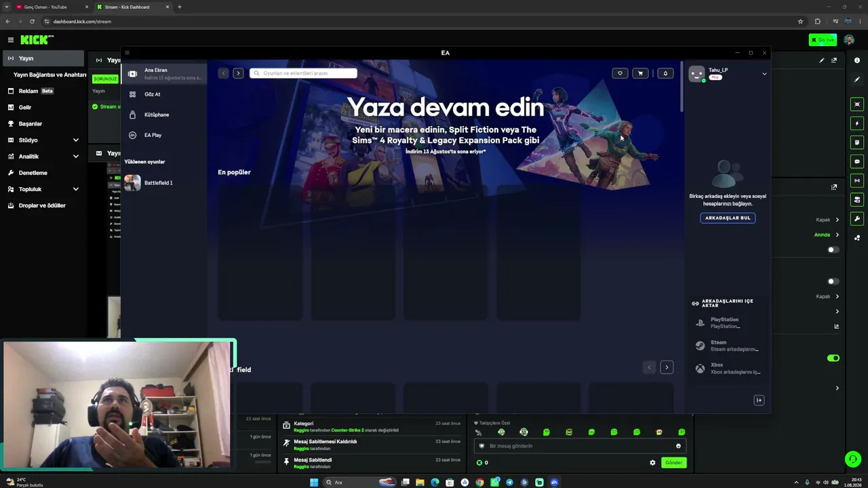Click the lightning bolt icon in Kick sidebar
Image resolution: width=868 pixels, height=488 pixels.
point(857,123)
